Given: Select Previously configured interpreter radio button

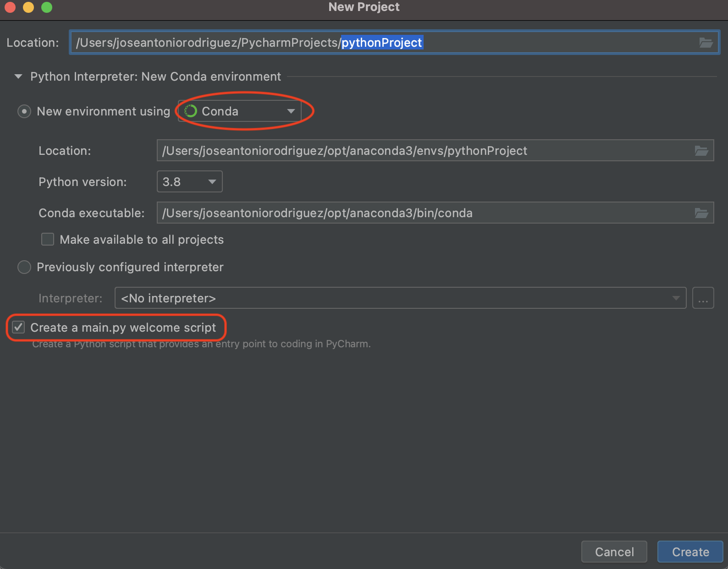Looking at the screenshot, I should (x=24, y=267).
